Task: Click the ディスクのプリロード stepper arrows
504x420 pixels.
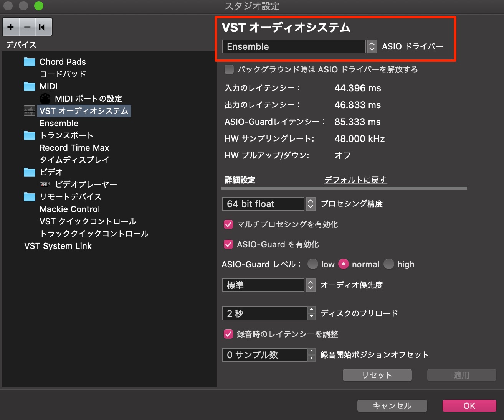Action: tap(312, 313)
